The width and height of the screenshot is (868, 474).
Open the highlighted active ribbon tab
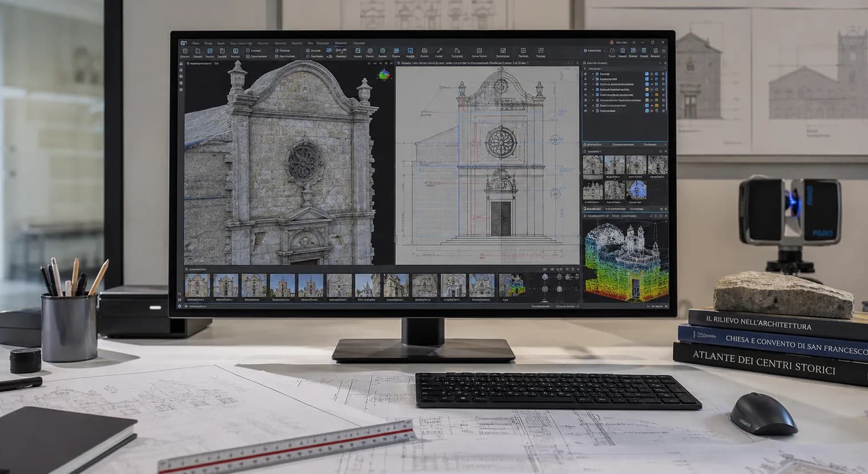tap(341, 43)
